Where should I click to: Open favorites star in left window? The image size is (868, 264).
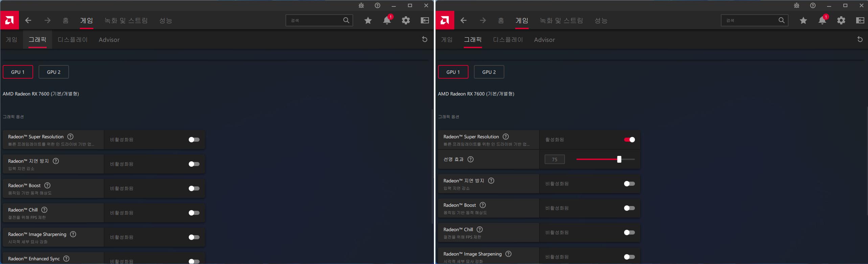pos(368,21)
